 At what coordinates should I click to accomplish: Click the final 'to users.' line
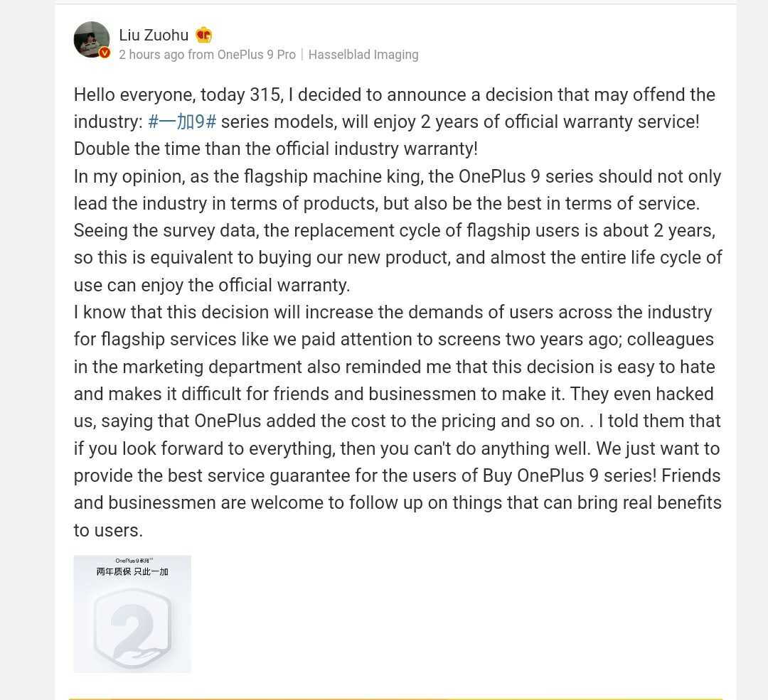pyautogui.click(x=108, y=530)
